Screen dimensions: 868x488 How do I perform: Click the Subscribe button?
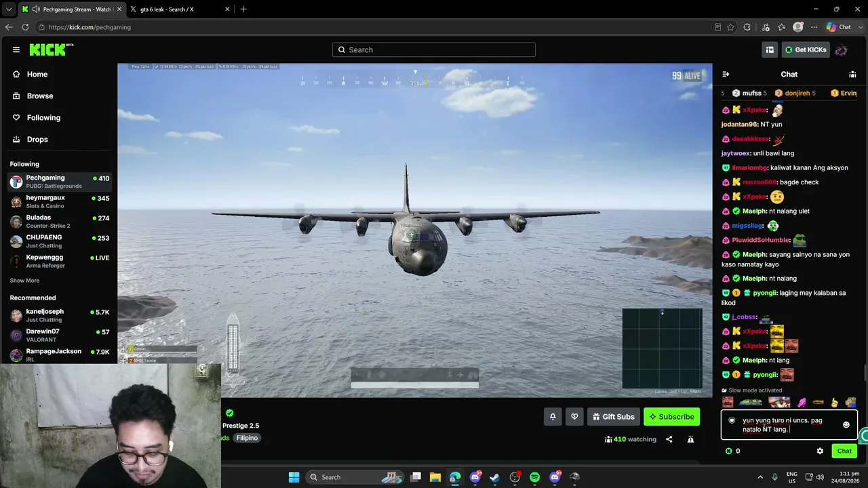671,417
